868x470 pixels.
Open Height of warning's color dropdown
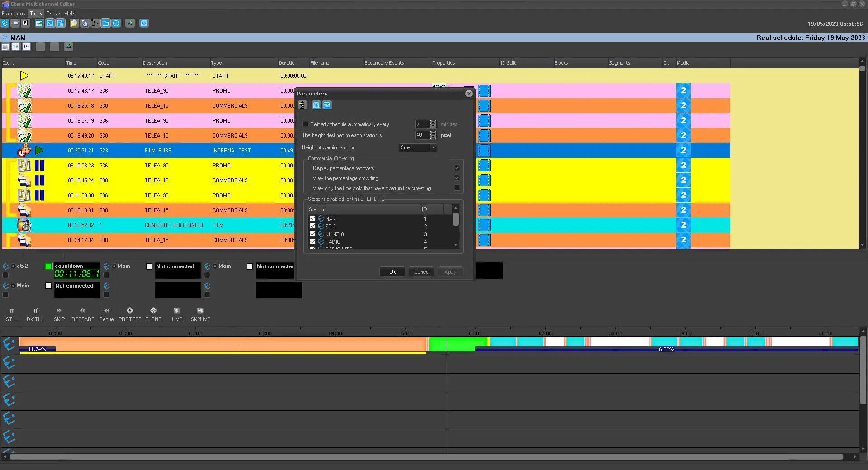[x=433, y=148]
